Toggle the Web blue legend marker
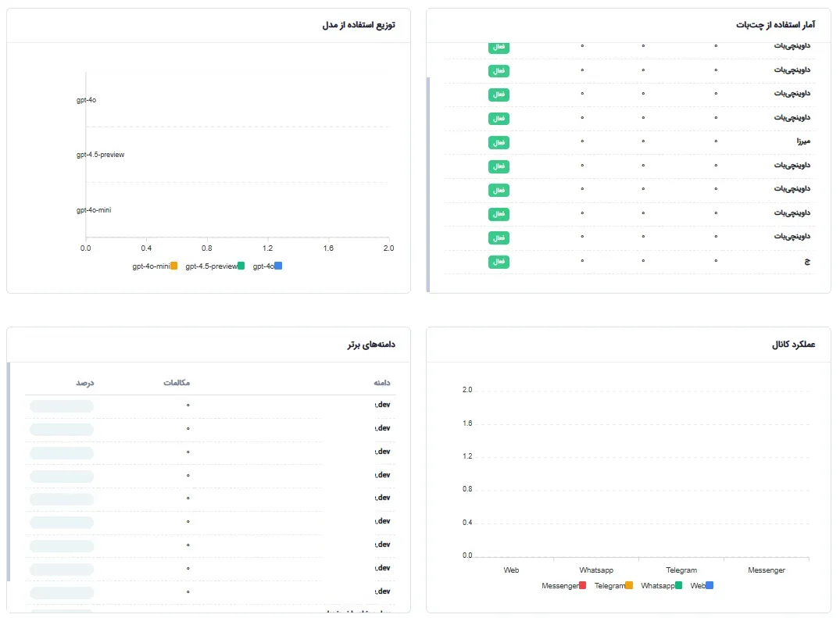The height and width of the screenshot is (618, 840). point(710,585)
